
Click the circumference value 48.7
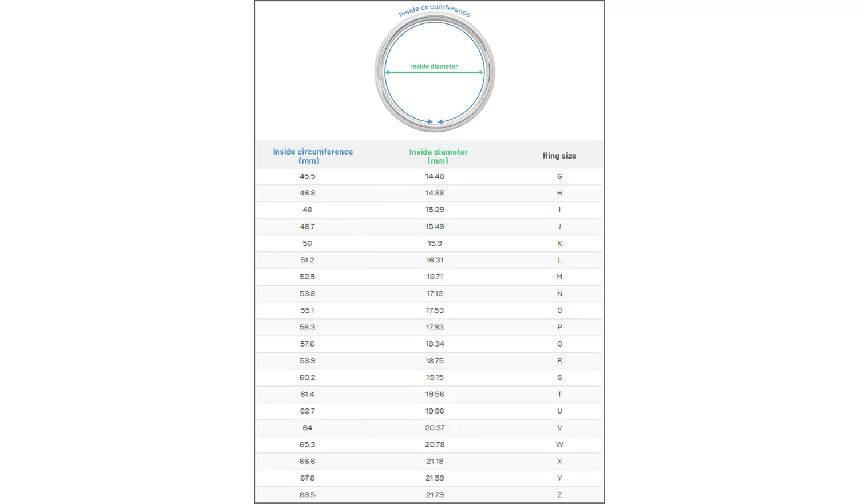point(307,227)
